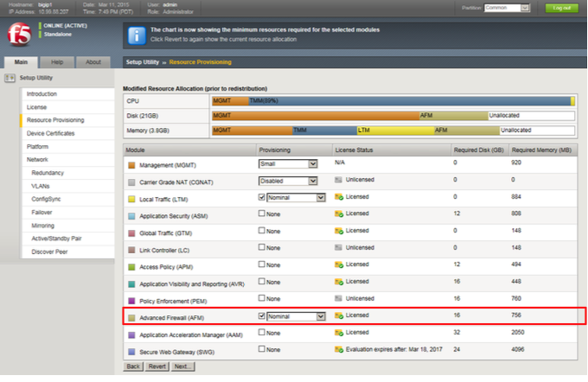This screenshot has height=382, width=588.
Task: Click the Management (MGMT) orange color square
Action: point(131,165)
